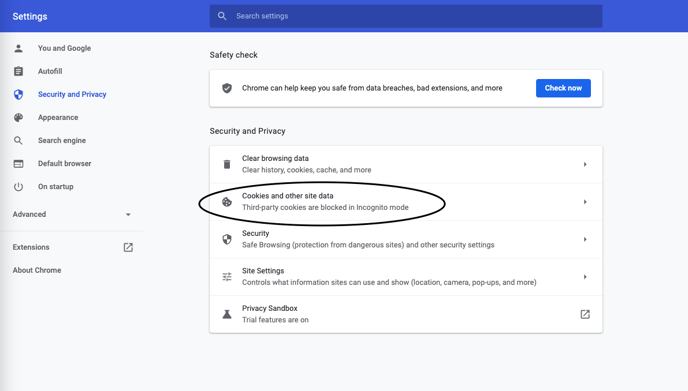Open Appearance settings section

coord(58,118)
